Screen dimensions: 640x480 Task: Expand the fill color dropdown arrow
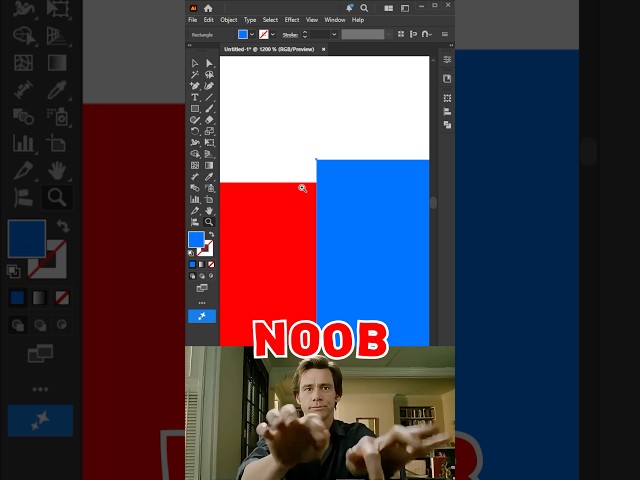pos(252,35)
